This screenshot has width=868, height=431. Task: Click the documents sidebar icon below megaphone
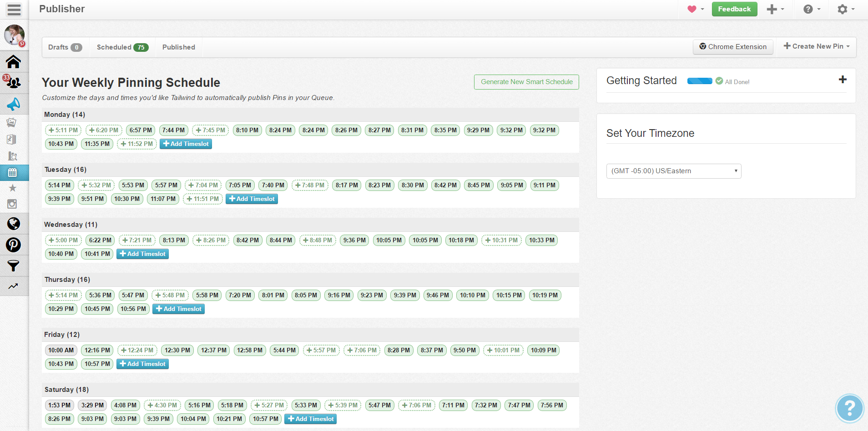coord(12,139)
